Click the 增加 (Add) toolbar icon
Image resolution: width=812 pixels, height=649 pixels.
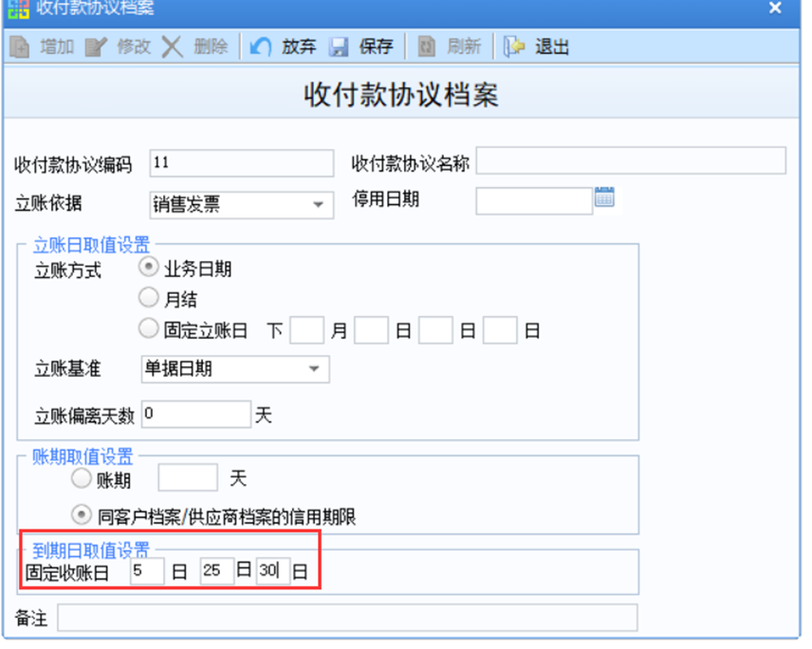(x=20, y=47)
